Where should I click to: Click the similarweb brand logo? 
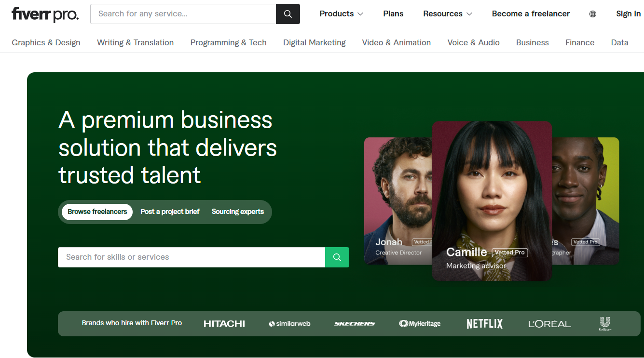[289, 323]
